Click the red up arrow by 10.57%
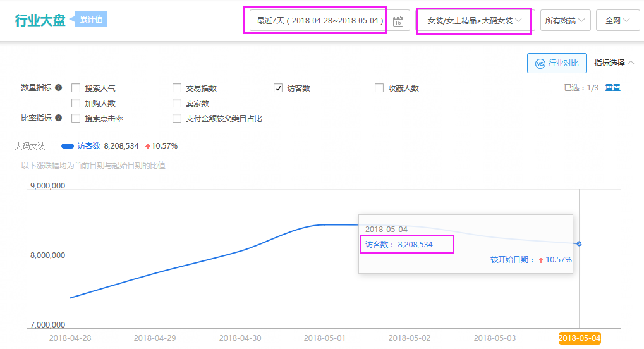 [x=148, y=147]
